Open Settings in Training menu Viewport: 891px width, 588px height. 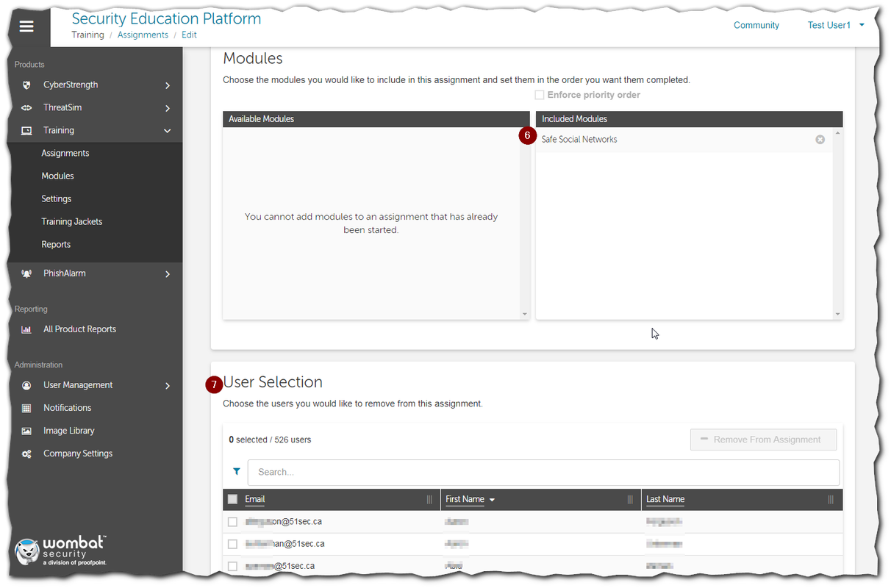click(57, 199)
